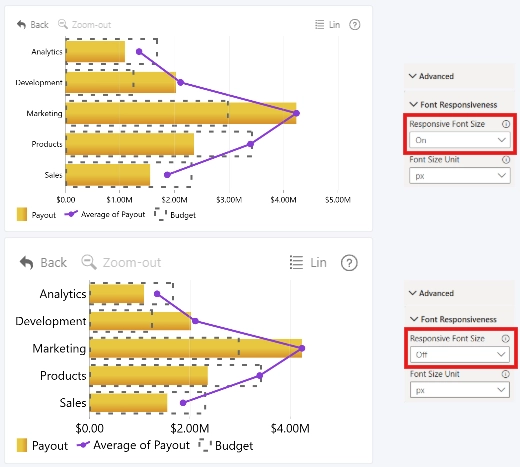Image resolution: width=520 pixels, height=467 pixels.
Task: Click Products axis label in top chart
Action: coord(47,144)
